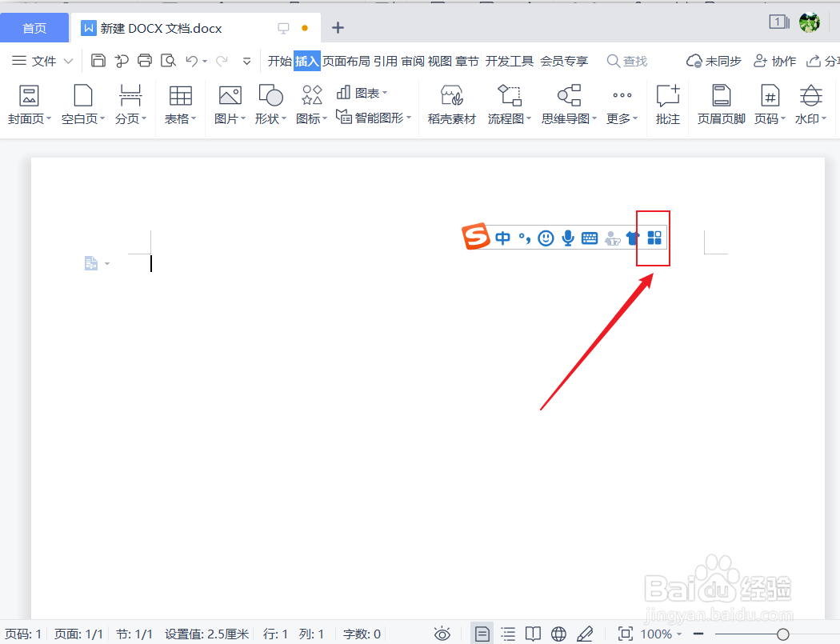Viewport: 840px width, 644px height.
Task: Insert a table using the 表格 icon
Action: point(180,102)
